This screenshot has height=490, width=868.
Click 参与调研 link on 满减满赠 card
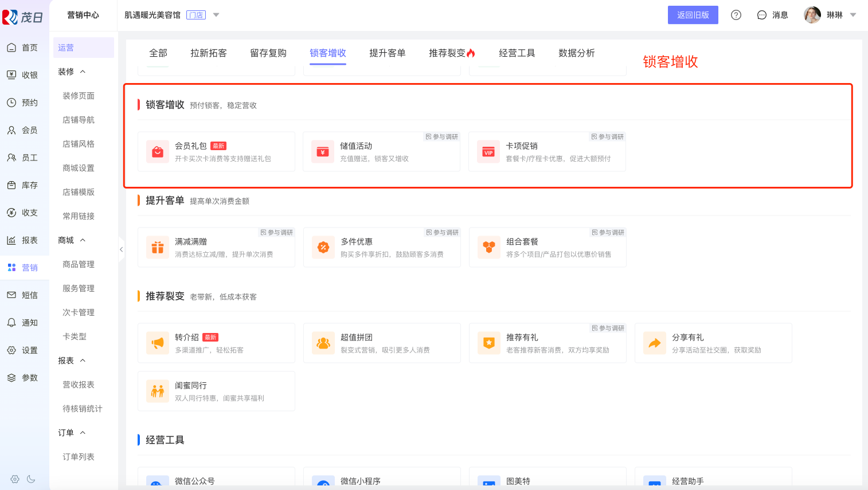pos(277,233)
